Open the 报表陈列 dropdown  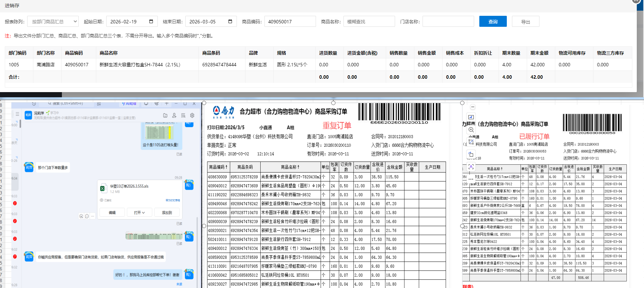tap(53, 22)
